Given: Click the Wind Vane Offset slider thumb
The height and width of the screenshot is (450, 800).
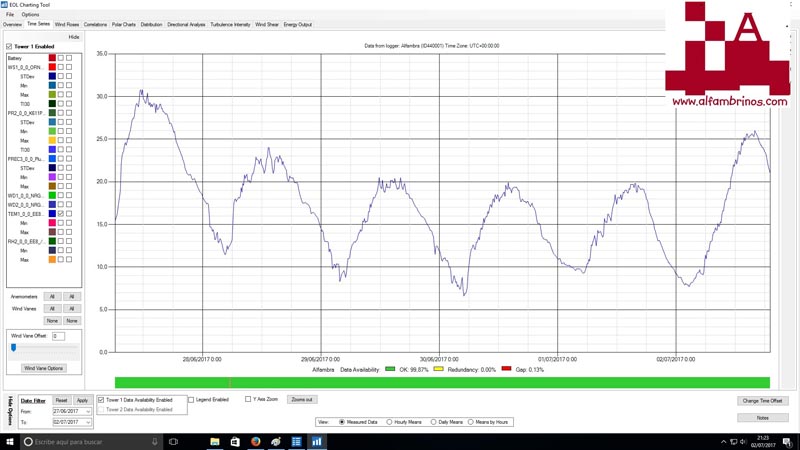Looking at the screenshot, I should point(14,347).
